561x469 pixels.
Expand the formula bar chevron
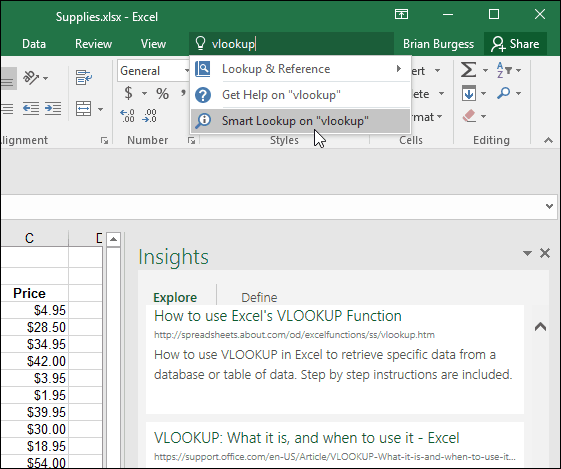tap(550, 206)
